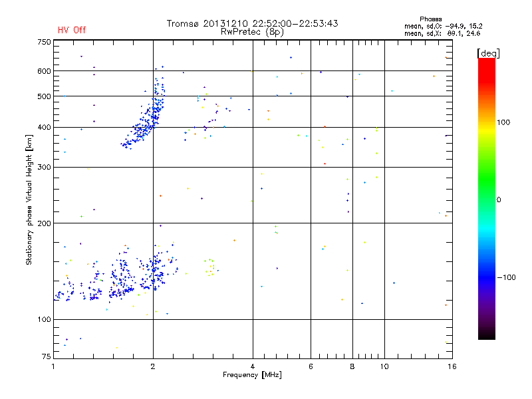Image resolution: width=532 pixels, height=399 pixels.
Task: Click the "RwPretec (8p)" subtitle
Action: point(252,32)
